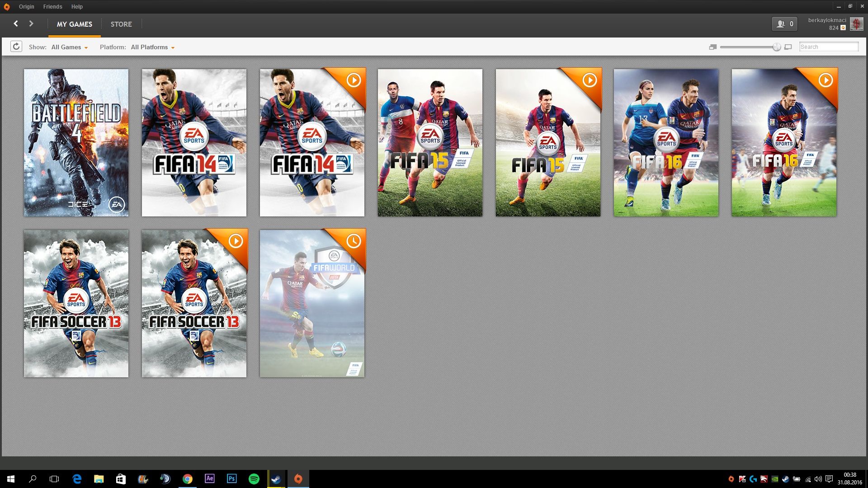Click the user avatar picture
Viewport: 868px width, 488px height.
point(856,24)
